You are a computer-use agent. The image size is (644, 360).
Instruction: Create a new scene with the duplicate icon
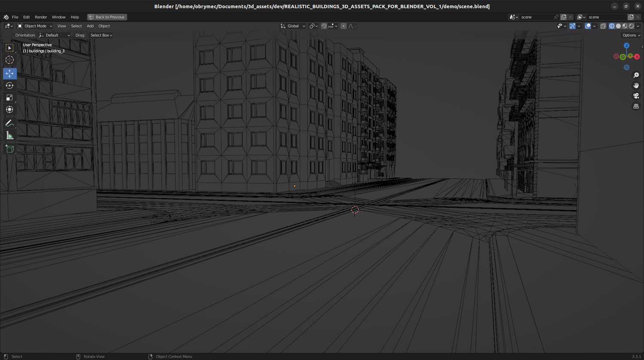coord(563,17)
